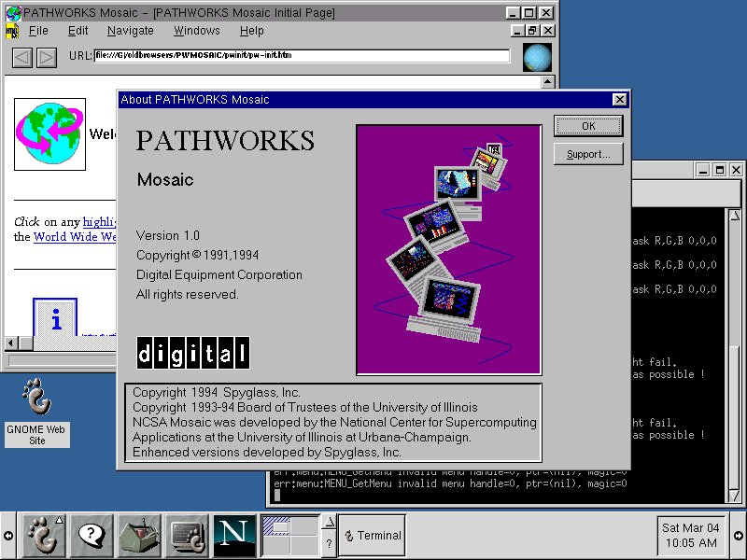Open the GNOME foot main menu in panel
This screenshot has width=747, height=560.
[x=43, y=535]
